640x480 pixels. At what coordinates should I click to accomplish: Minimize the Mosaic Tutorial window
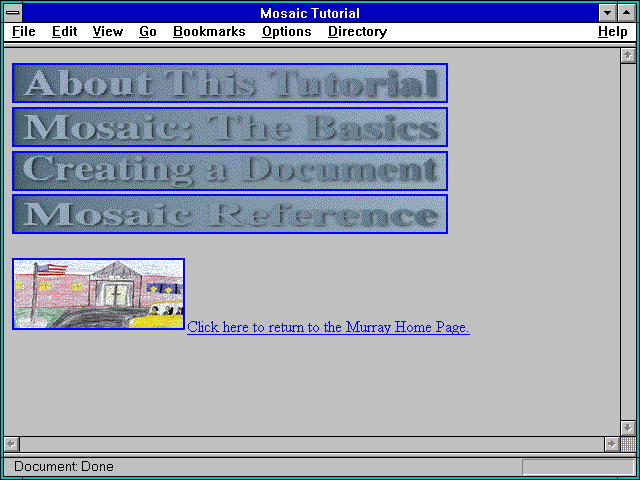click(607, 13)
